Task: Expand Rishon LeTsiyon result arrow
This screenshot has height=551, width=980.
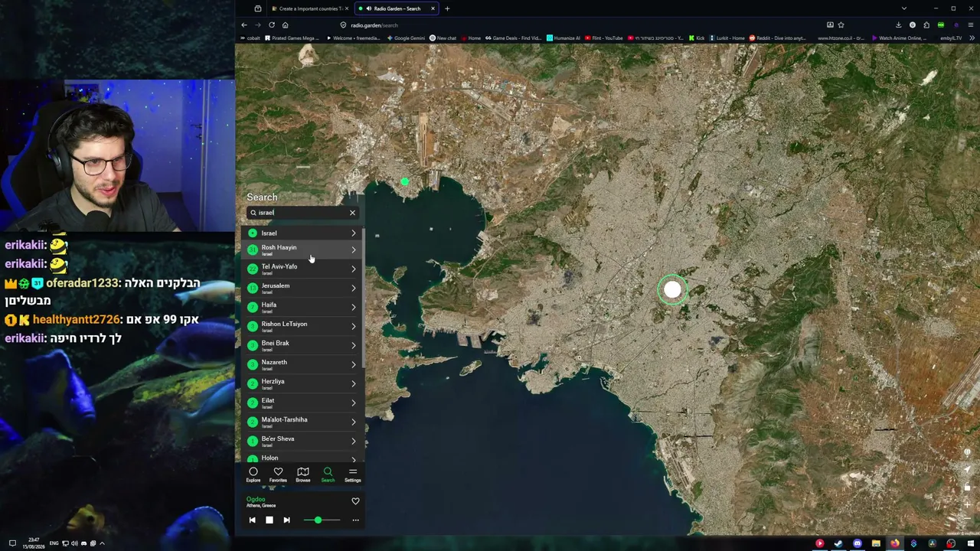Action: click(x=353, y=326)
